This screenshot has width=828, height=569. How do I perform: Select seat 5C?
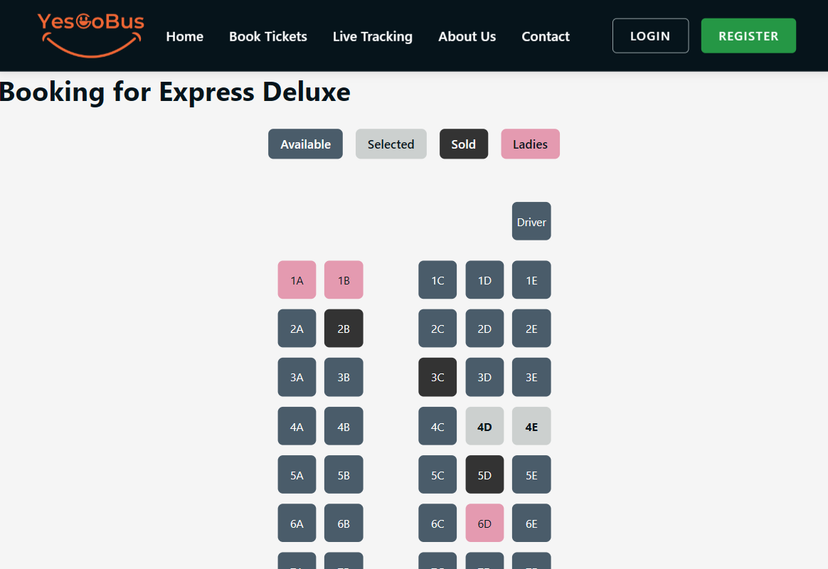pyautogui.click(x=437, y=475)
